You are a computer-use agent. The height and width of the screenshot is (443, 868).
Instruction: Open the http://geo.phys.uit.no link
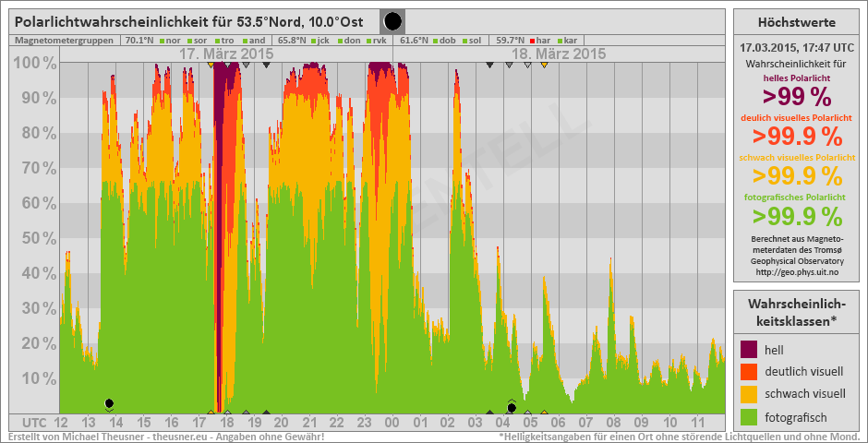point(797,271)
